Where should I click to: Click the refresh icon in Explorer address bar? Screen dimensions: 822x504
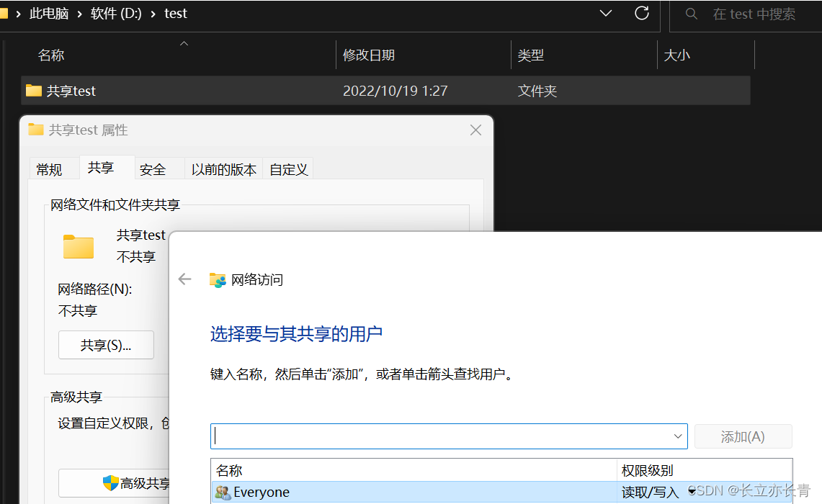(x=642, y=13)
